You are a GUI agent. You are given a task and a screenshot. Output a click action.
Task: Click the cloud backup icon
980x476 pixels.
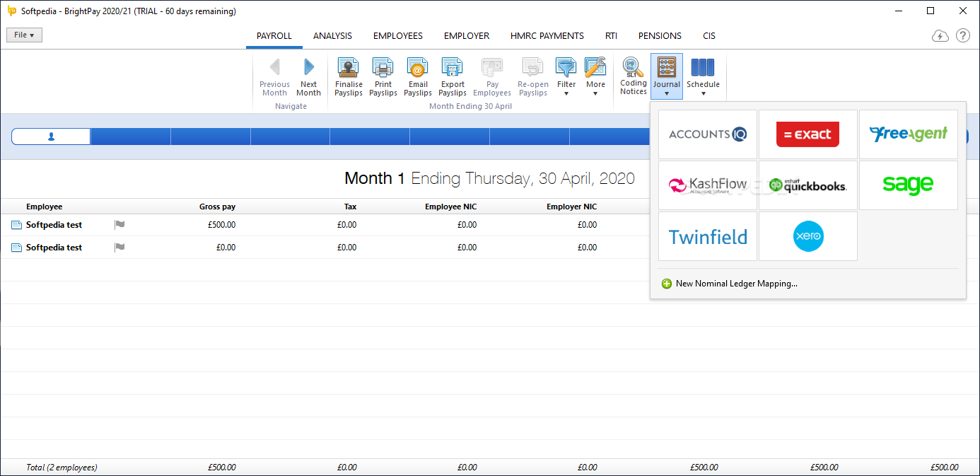point(940,36)
